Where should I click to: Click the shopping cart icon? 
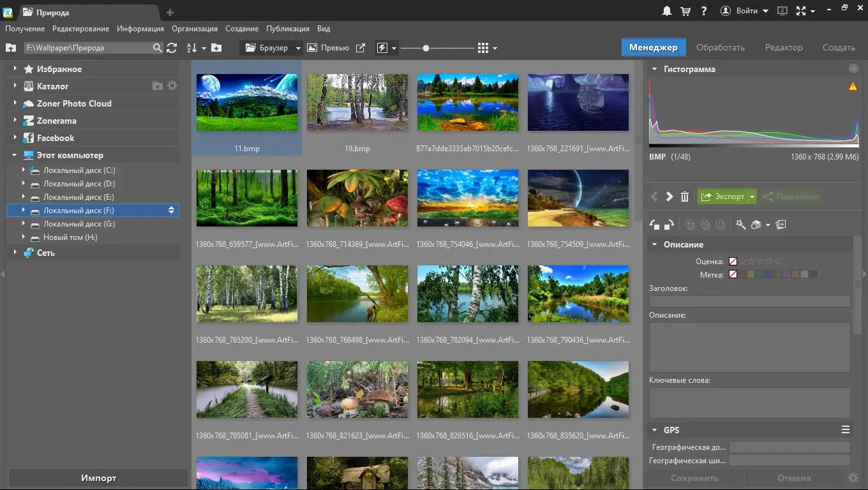pyautogui.click(x=685, y=11)
